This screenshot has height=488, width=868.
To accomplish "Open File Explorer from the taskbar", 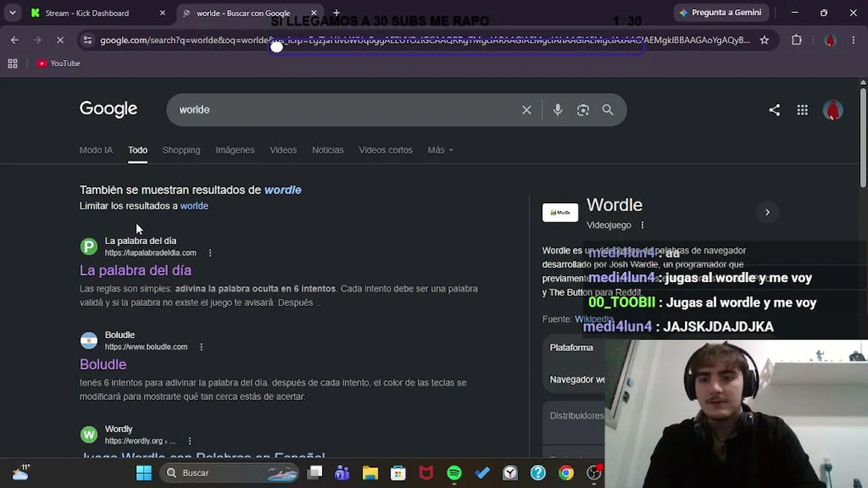I will point(370,472).
